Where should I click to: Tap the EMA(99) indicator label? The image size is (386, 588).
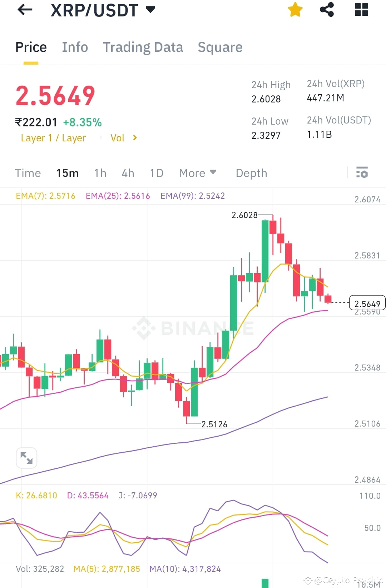click(x=192, y=196)
